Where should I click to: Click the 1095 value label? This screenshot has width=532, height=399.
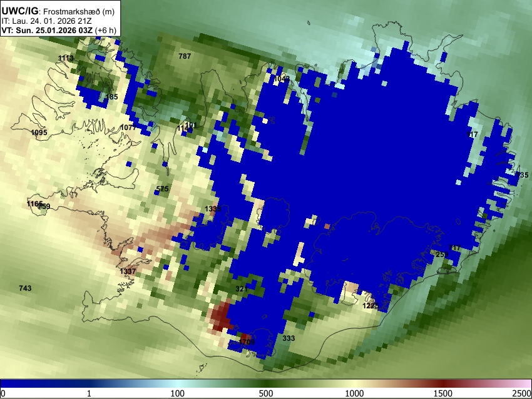pos(39,133)
